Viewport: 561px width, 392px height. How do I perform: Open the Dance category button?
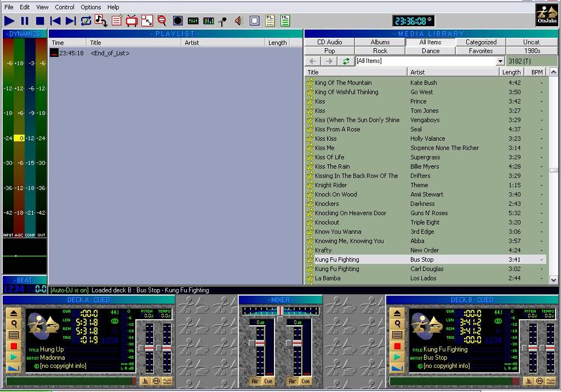[431, 51]
